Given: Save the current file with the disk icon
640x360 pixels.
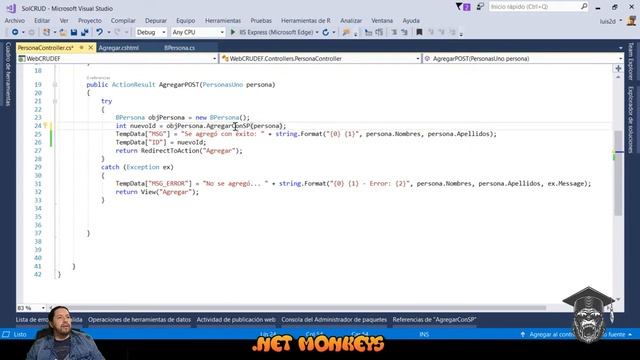Looking at the screenshot, I should point(74,32).
